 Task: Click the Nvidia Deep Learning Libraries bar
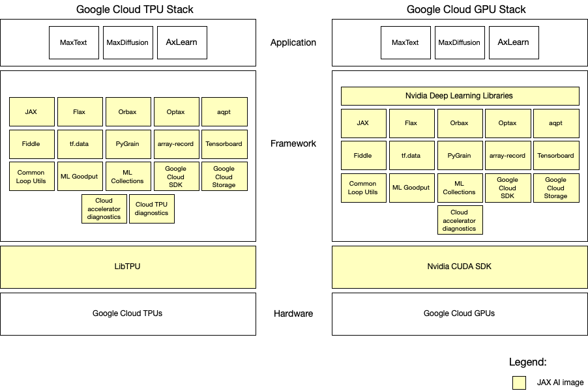coord(460,96)
